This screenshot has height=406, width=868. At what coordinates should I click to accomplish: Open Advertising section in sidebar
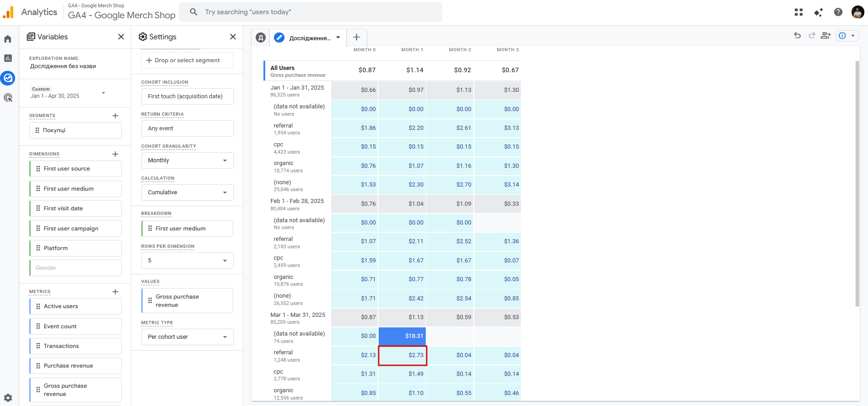click(x=8, y=97)
